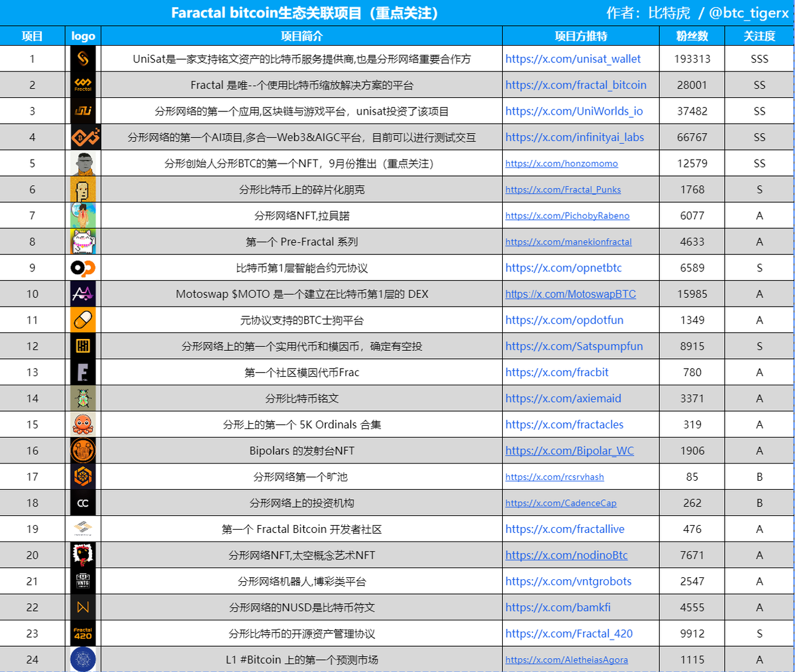The image size is (795, 672).
Task: Select the bamkfi orange N logo in row 22
Action: [83, 608]
